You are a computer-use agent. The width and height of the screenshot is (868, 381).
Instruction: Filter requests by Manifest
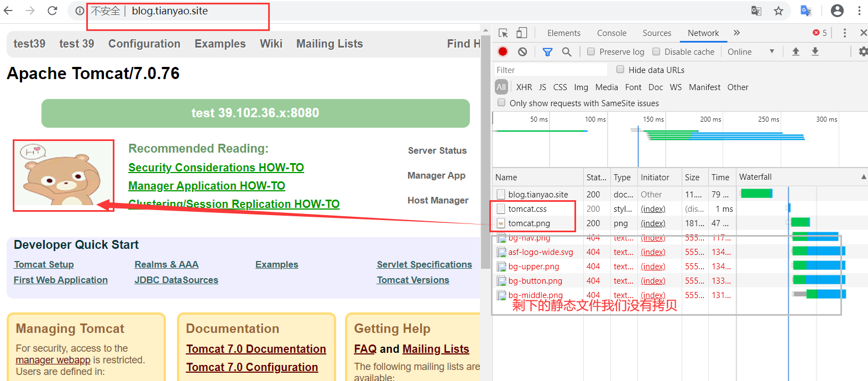[704, 87]
